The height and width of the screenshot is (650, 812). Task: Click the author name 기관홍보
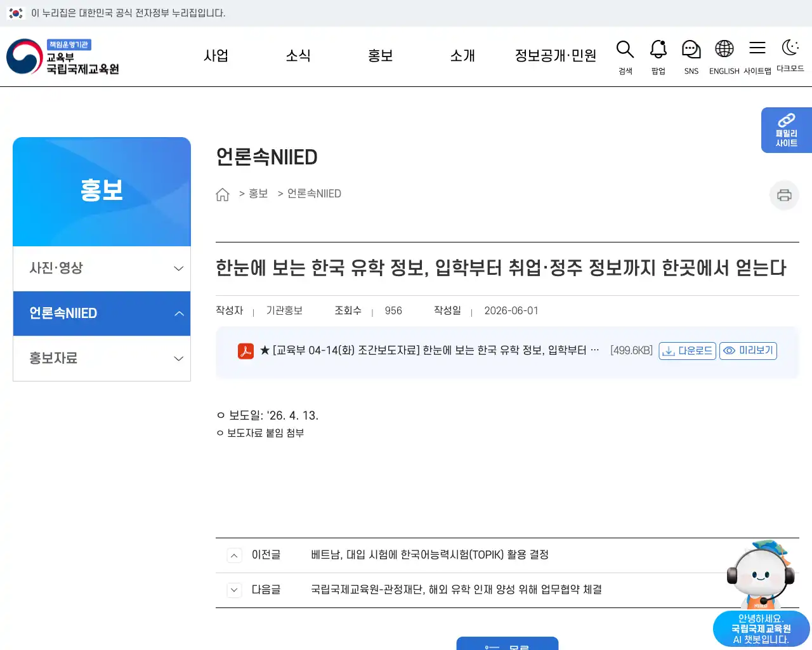pyautogui.click(x=284, y=310)
